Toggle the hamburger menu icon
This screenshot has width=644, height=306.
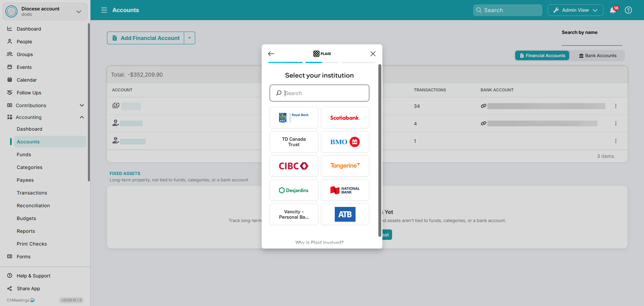[x=104, y=10]
